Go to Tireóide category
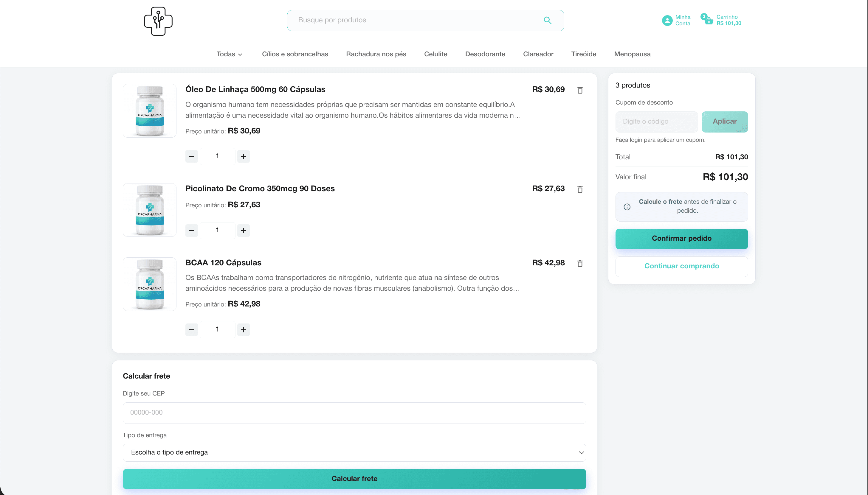The width and height of the screenshot is (868, 495). 584,54
